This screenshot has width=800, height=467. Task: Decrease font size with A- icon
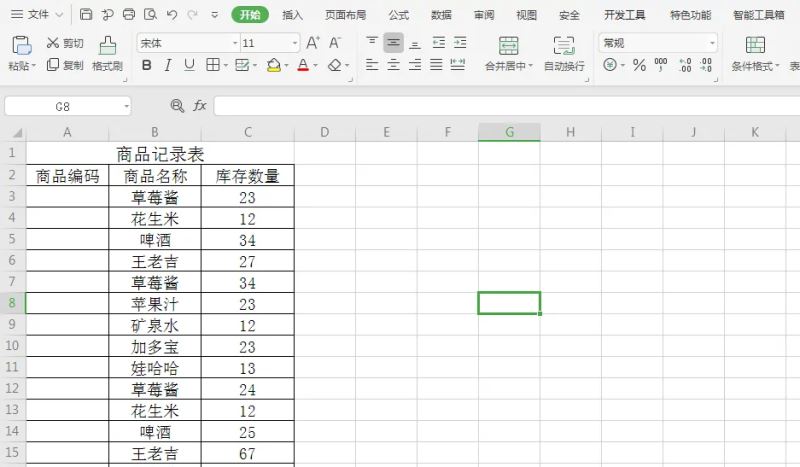(x=335, y=42)
